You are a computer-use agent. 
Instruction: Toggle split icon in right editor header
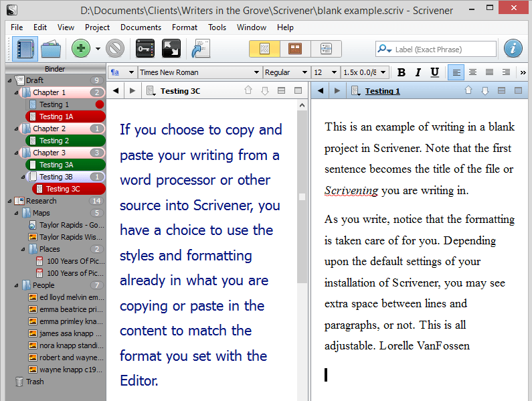coord(518,90)
